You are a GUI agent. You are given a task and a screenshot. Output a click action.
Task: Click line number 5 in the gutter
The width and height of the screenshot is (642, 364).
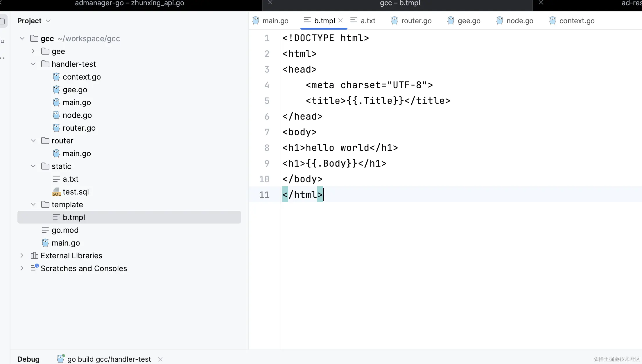[267, 101]
